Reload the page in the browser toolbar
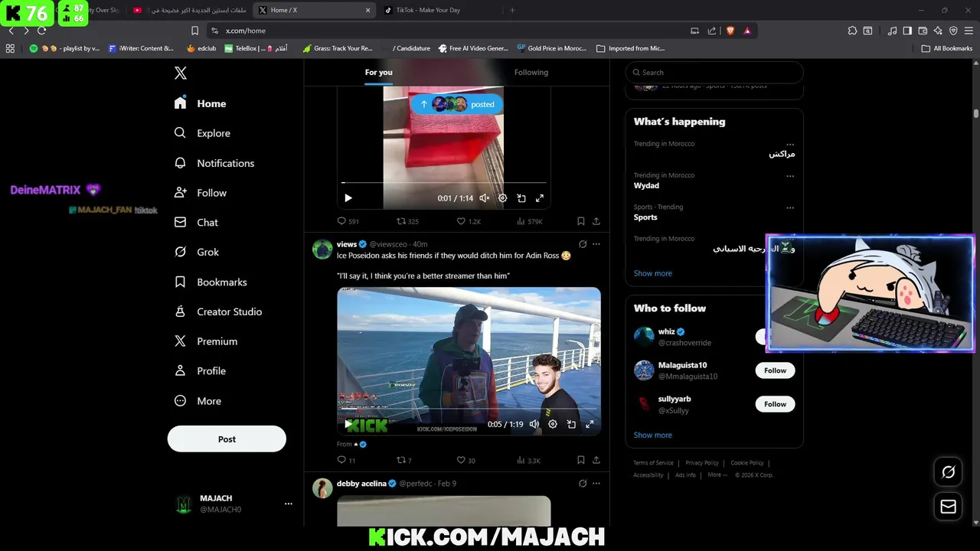This screenshot has width=980, height=551. (x=41, y=31)
